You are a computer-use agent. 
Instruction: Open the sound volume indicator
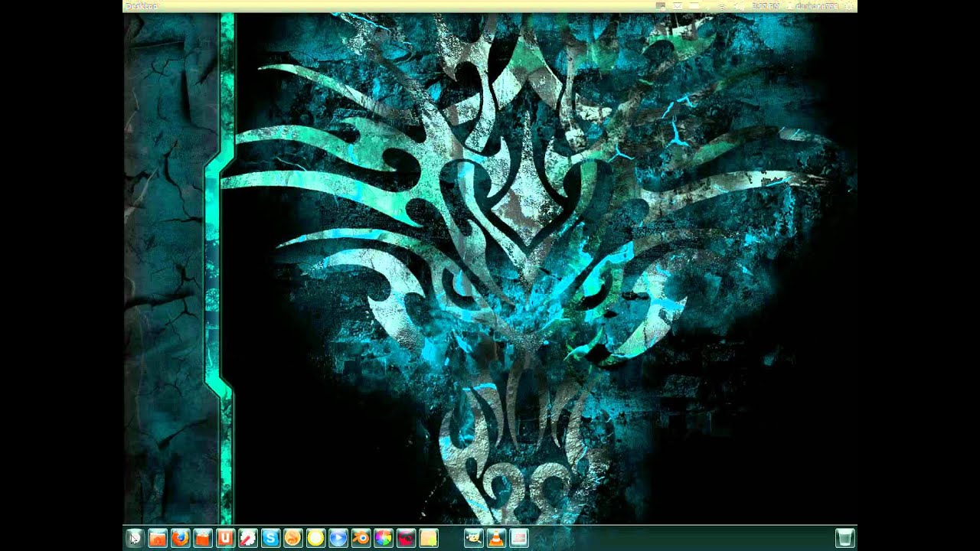click(740, 6)
